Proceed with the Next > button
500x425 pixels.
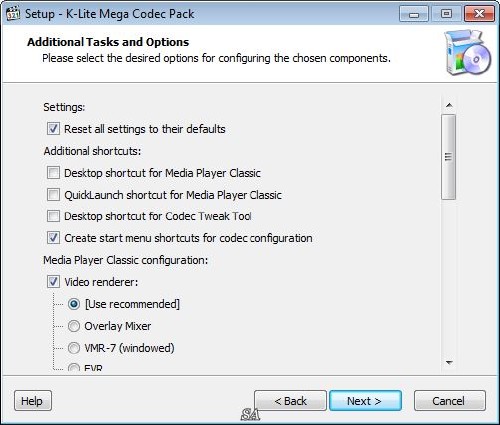tap(365, 401)
